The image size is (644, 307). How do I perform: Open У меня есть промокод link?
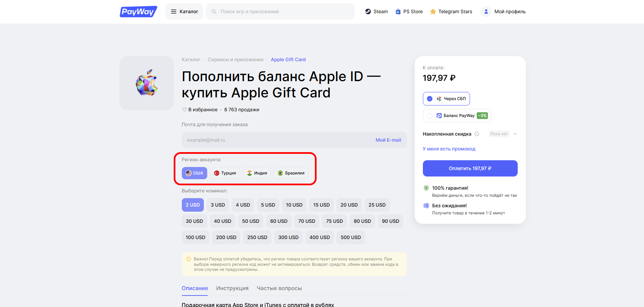pos(449,149)
